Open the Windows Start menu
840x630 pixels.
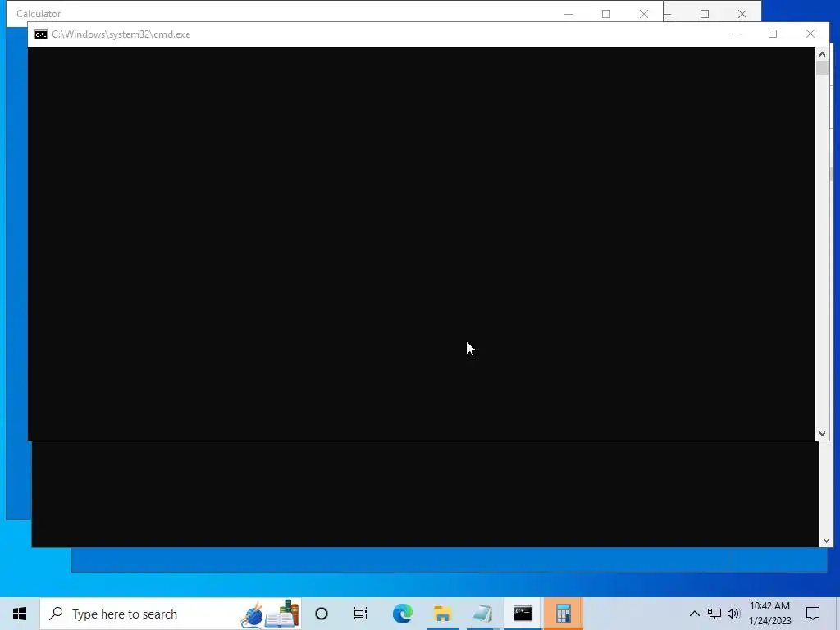click(20, 614)
